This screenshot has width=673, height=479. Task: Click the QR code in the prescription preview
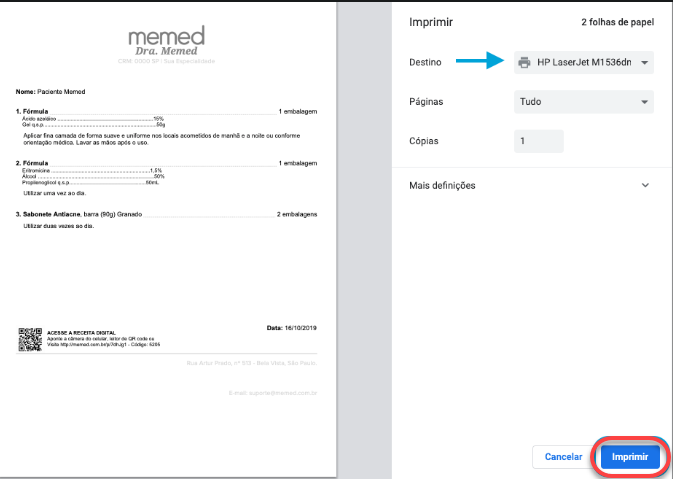pos(30,339)
